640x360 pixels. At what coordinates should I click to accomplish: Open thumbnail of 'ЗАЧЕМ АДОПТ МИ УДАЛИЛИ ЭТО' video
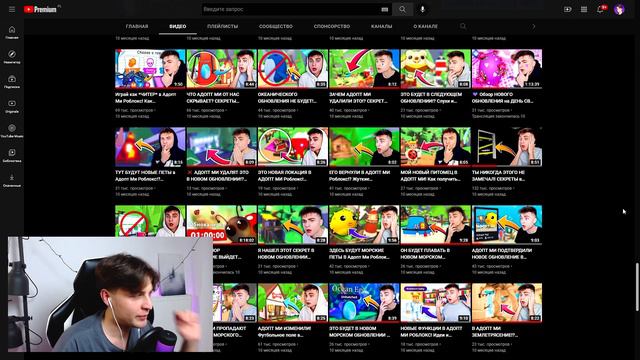364,69
